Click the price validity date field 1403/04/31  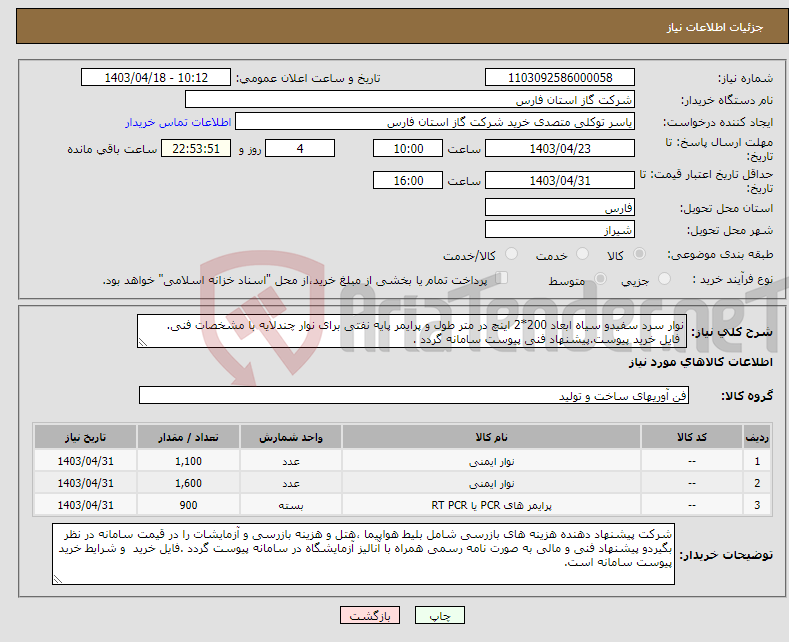[x=560, y=180]
